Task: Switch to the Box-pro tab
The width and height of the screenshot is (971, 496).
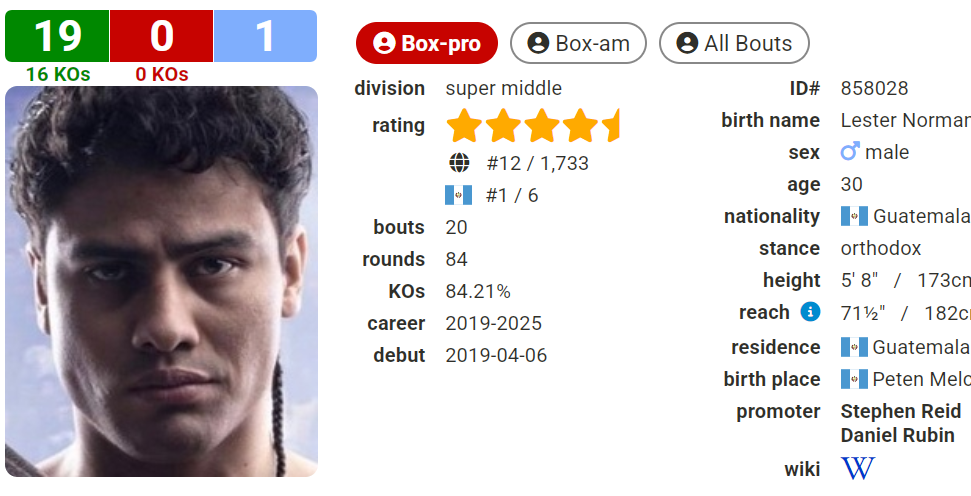Action: 426,43
